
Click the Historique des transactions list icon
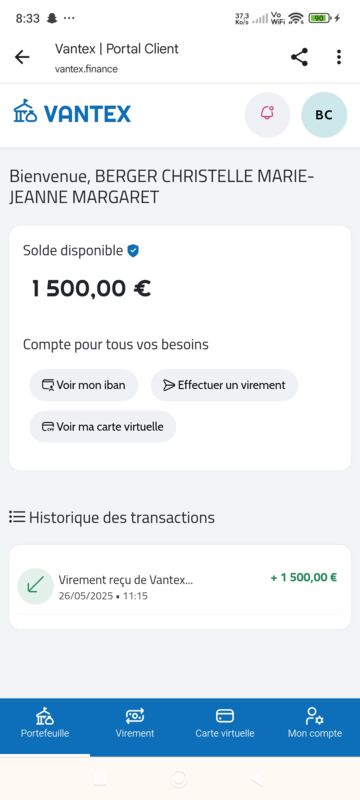[x=17, y=517]
